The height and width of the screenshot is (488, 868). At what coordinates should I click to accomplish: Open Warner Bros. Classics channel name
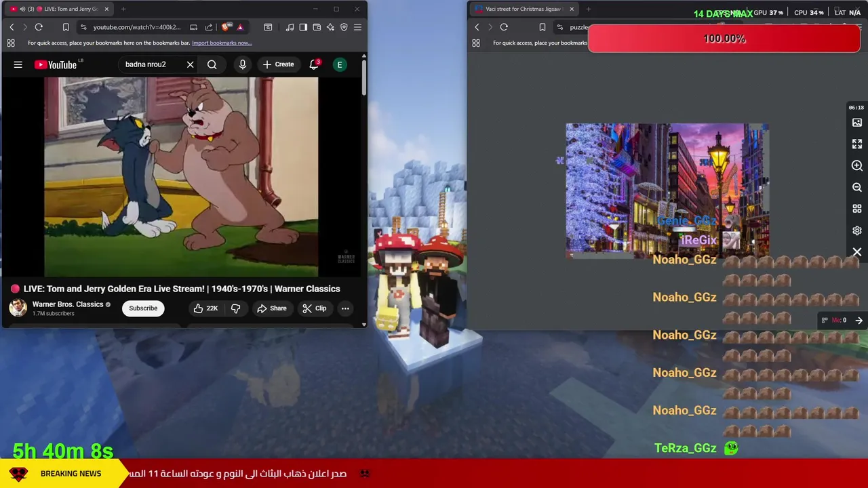pyautogui.click(x=68, y=304)
